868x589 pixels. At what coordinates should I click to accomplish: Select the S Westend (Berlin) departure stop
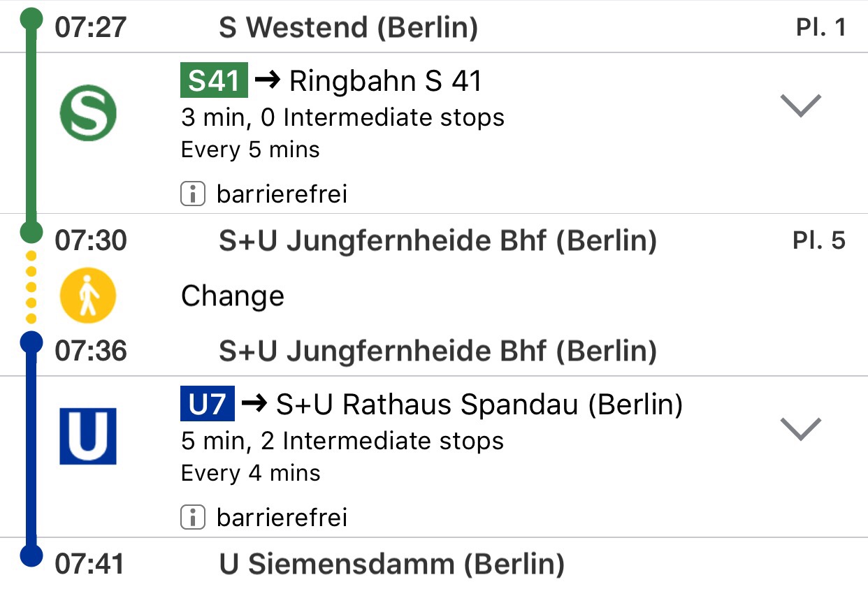[x=348, y=28]
